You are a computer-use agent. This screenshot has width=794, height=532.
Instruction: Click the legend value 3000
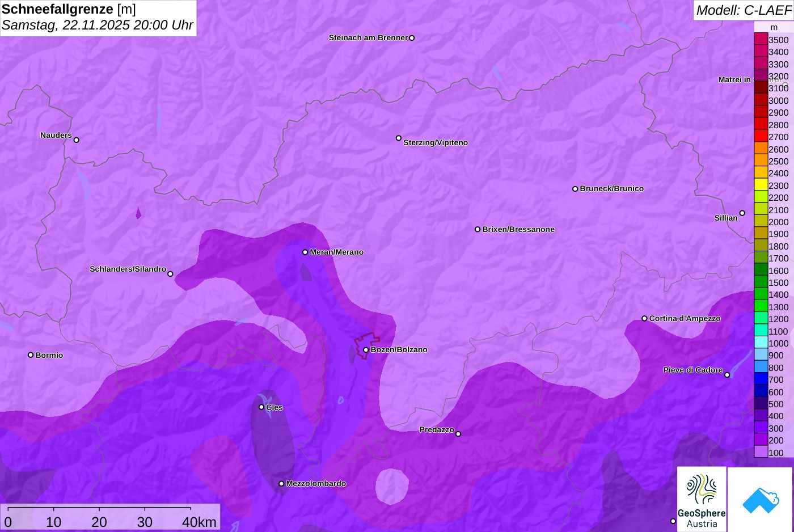coord(779,100)
